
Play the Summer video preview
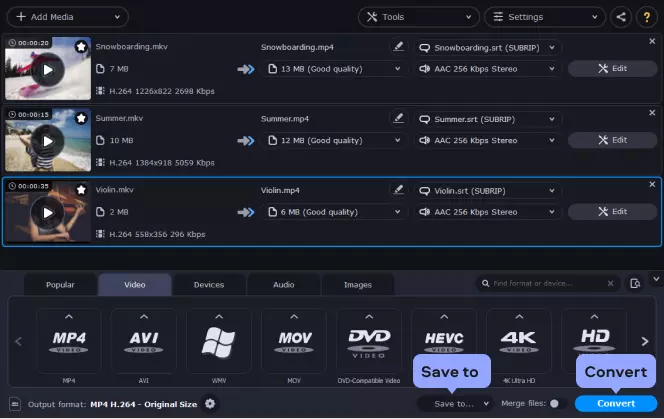48,141
